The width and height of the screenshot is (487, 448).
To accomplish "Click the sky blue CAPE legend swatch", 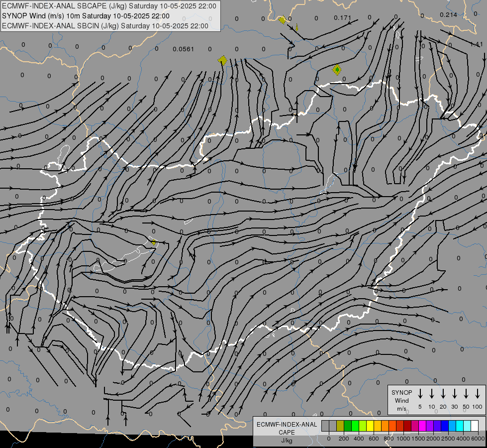I will pos(452,426).
